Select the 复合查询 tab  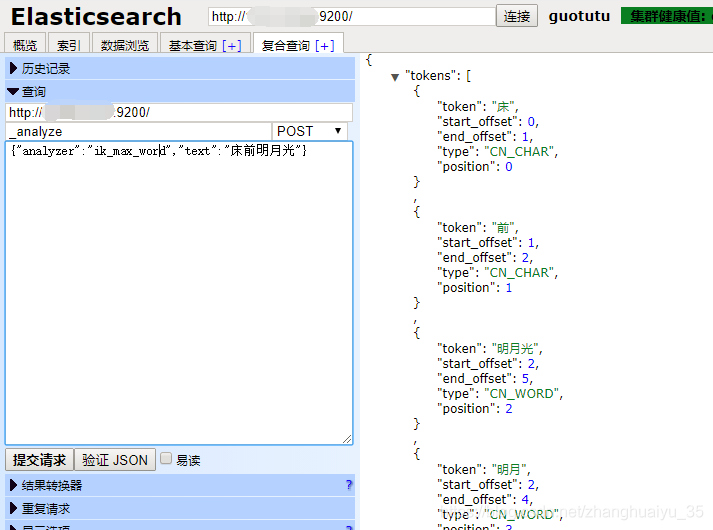(286, 45)
